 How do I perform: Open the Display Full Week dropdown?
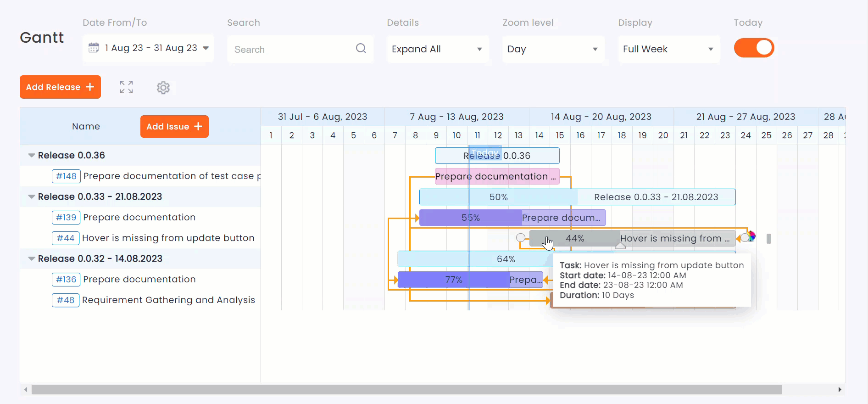click(x=668, y=49)
